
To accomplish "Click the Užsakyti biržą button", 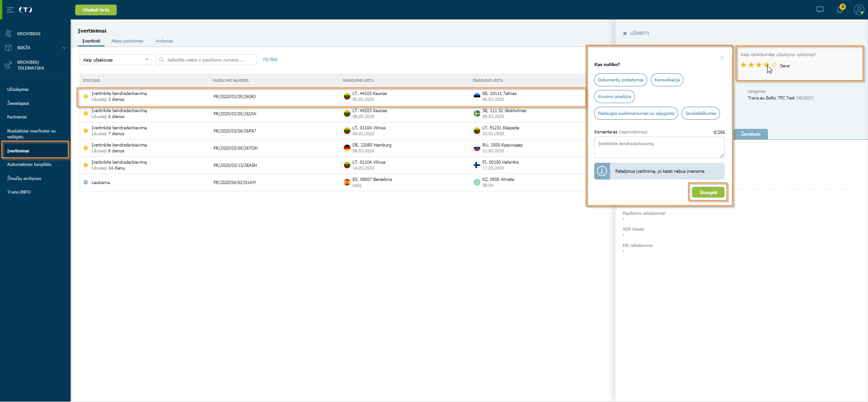I will coord(96,10).
